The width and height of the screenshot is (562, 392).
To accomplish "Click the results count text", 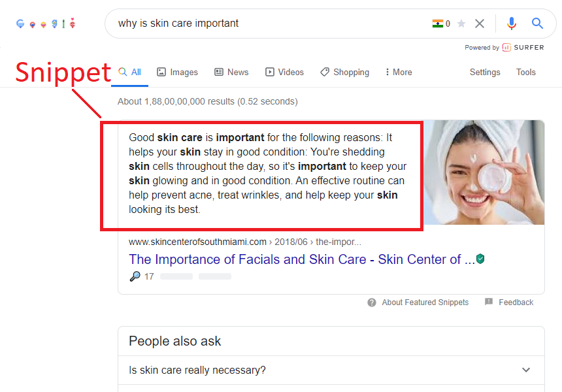I will click(x=208, y=101).
